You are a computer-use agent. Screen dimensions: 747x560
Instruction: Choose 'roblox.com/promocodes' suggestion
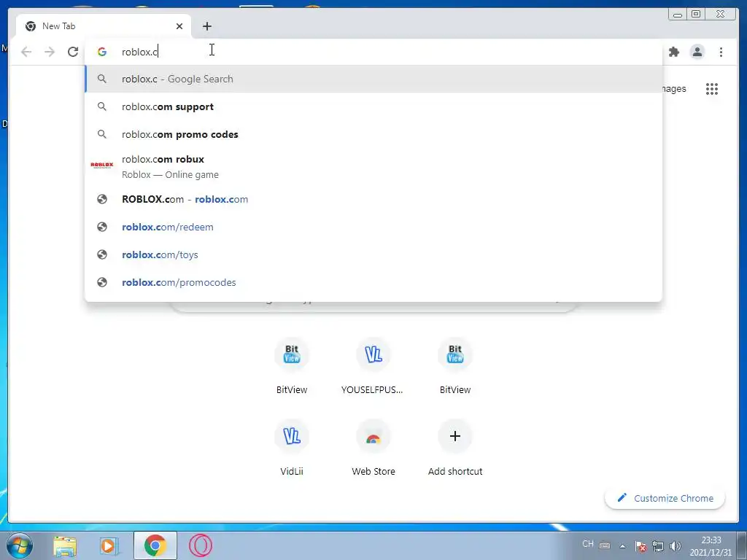[373, 282]
